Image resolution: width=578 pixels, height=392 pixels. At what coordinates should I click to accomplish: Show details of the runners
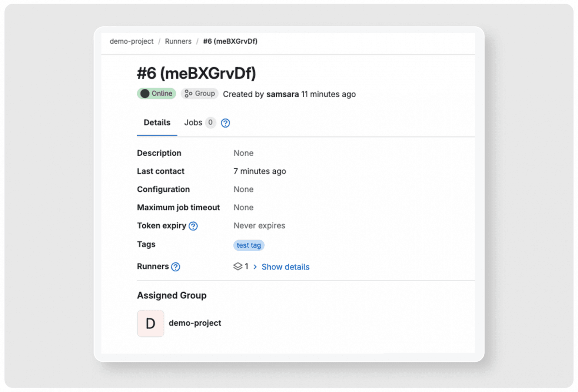point(285,267)
